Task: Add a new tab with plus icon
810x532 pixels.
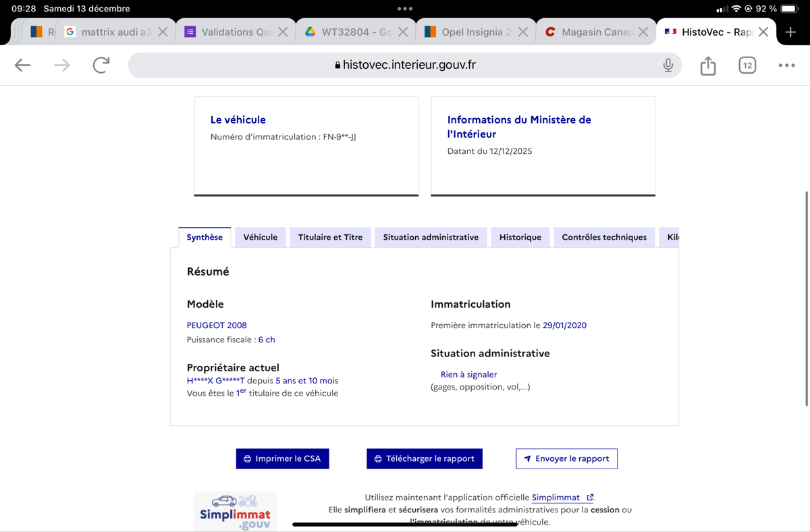Action: click(x=791, y=32)
